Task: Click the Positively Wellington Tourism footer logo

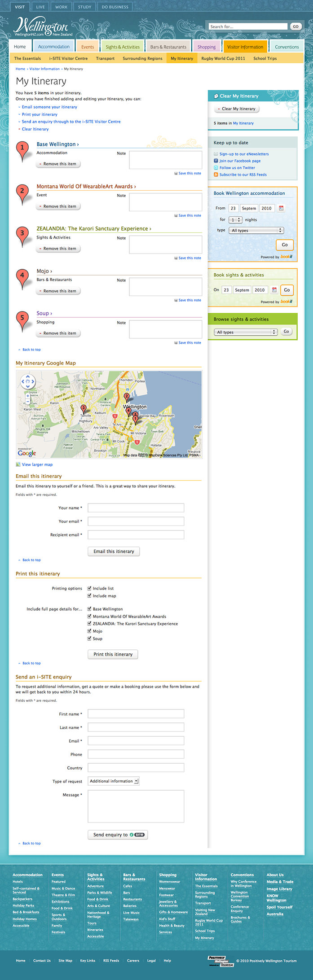Action: pyautogui.click(x=220, y=961)
